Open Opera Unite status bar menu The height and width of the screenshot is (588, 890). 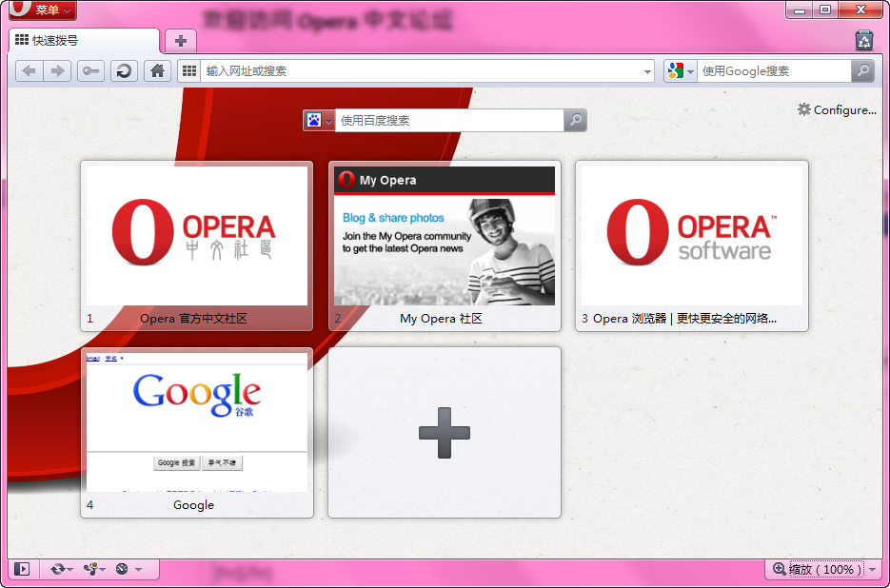pyautogui.click(x=93, y=569)
